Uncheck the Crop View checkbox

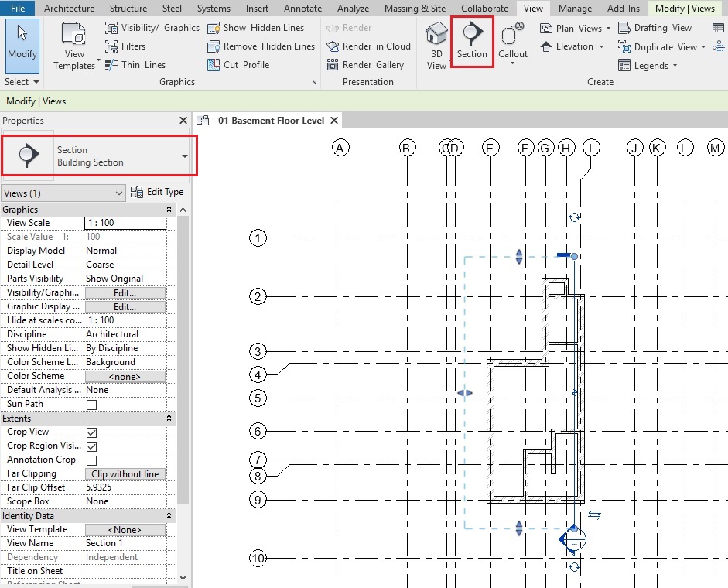coord(91,432)
